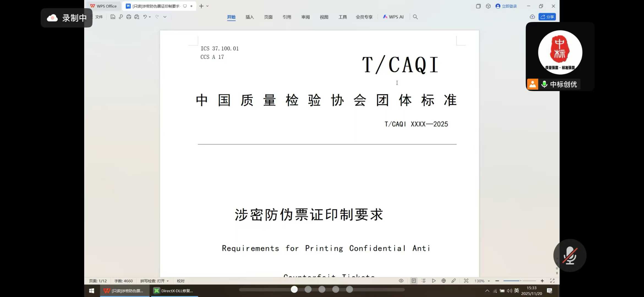This screenshot has width=644, height=297.
Task: Click the Print Preview icon
Action: (136, 16)
